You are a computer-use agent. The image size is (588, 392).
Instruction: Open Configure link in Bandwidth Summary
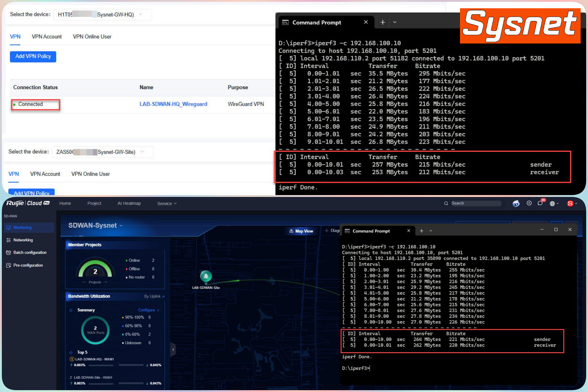[x=149, y=310]
